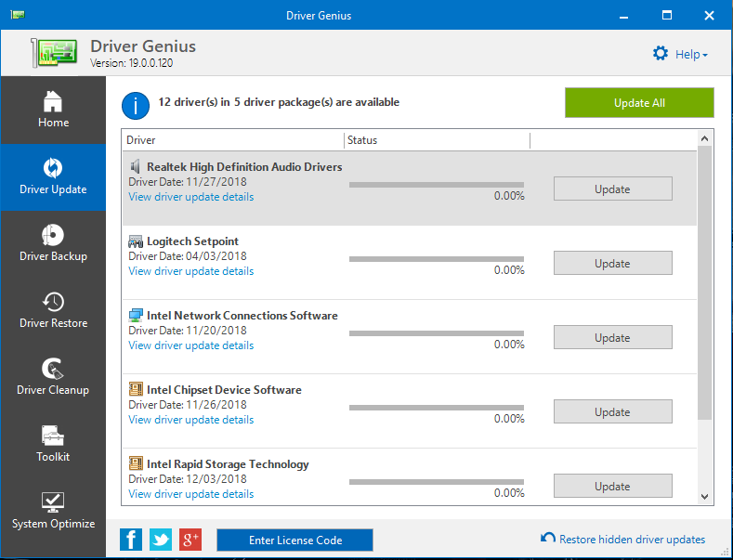The image size is (733, 560).
Task: Select Intel Network Connections Software title
Action: pos(242,316)
